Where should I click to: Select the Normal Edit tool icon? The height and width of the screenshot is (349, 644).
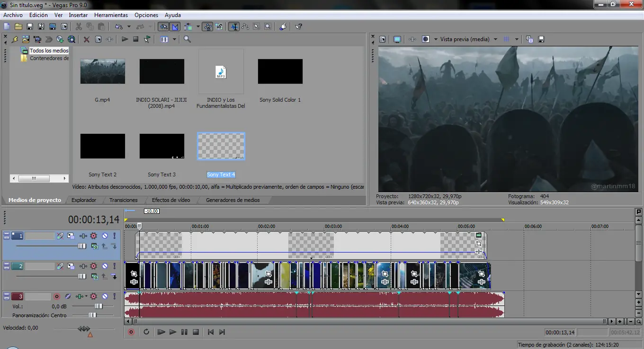(x=234, y=26)
